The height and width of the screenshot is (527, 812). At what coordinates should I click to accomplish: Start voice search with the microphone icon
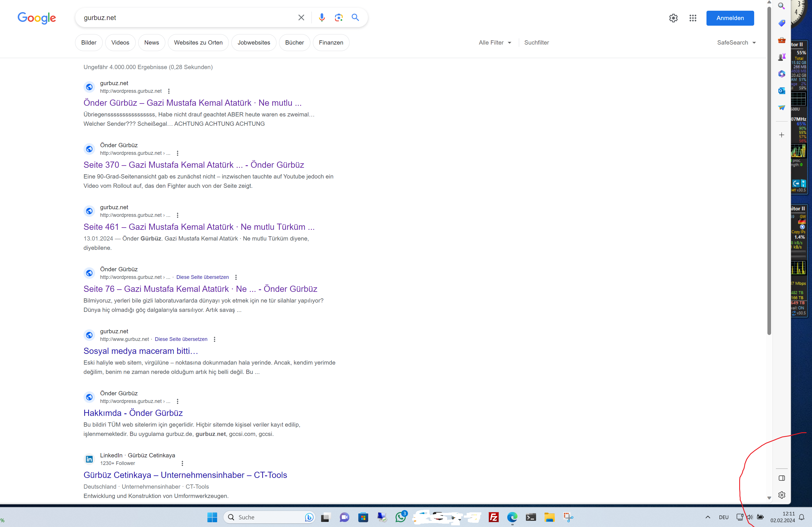[x=321, y=18]
